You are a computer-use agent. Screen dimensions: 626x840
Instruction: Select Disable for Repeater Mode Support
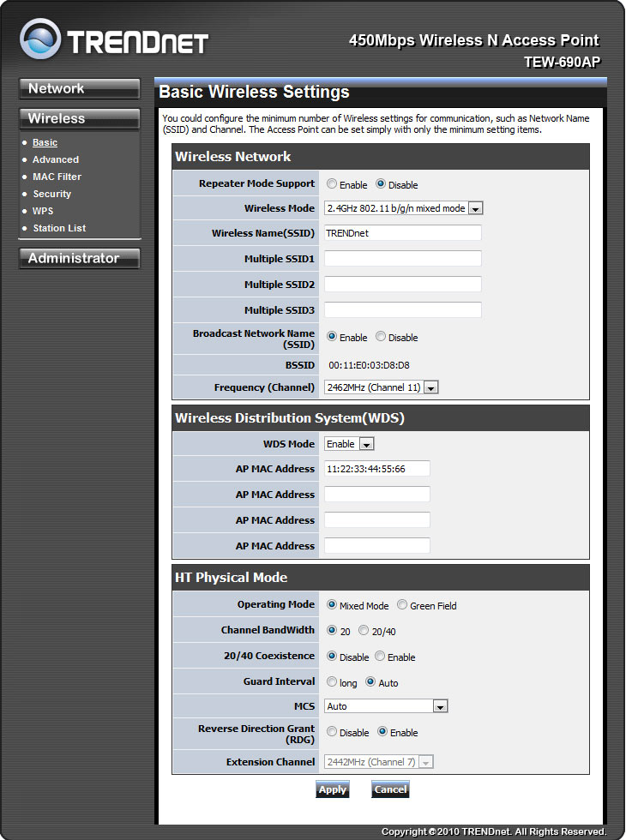(381, 183)
